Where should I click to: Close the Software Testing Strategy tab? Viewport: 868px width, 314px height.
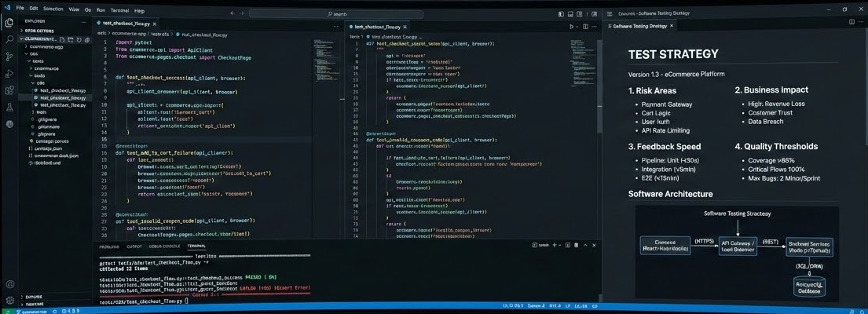click(x=672, y=26)
